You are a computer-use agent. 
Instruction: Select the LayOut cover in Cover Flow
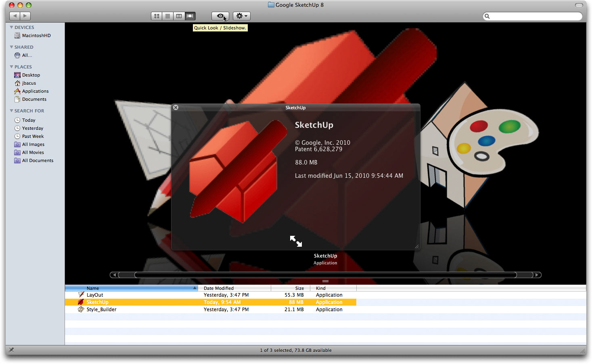click(143, 157)
